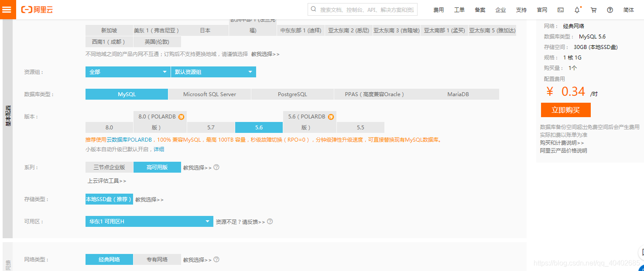Click the help icon next to 高可用版 option
The height and width of the screenshot is (271, 644).
pos(216,167)
